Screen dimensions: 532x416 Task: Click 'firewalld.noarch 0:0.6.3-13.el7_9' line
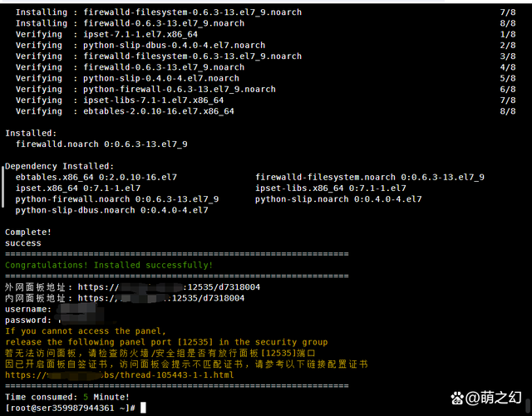101,144
